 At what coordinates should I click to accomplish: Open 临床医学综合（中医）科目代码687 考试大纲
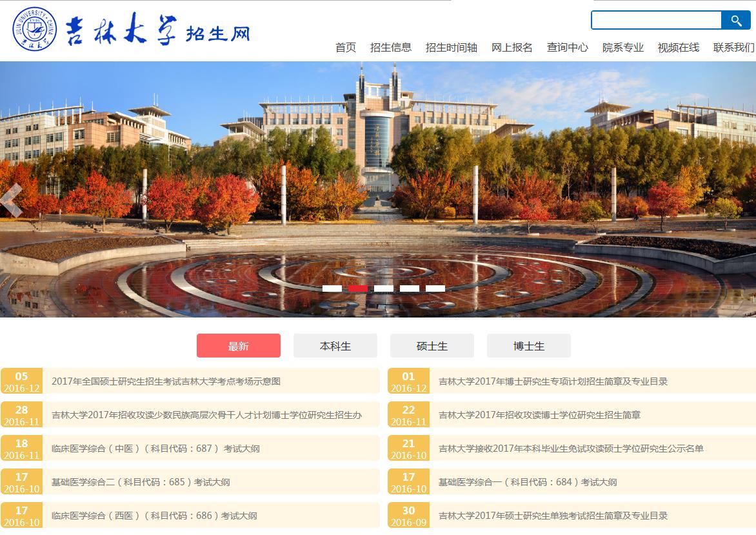pos(155,449)
